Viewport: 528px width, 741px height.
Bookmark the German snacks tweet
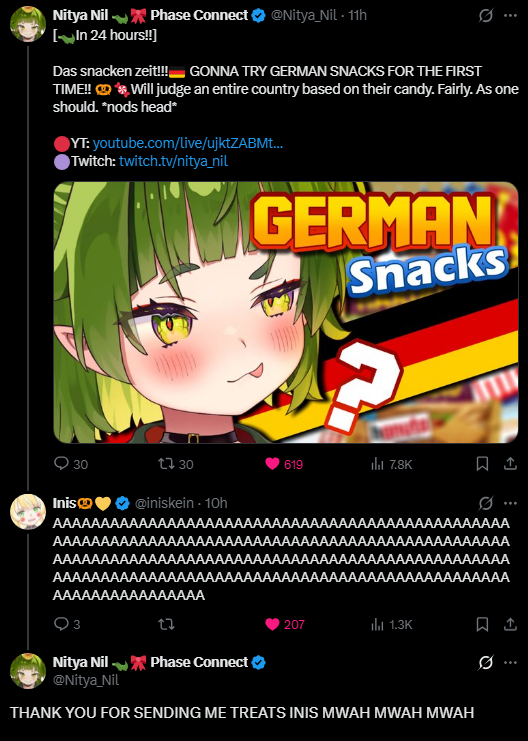[x=482, y=464]
